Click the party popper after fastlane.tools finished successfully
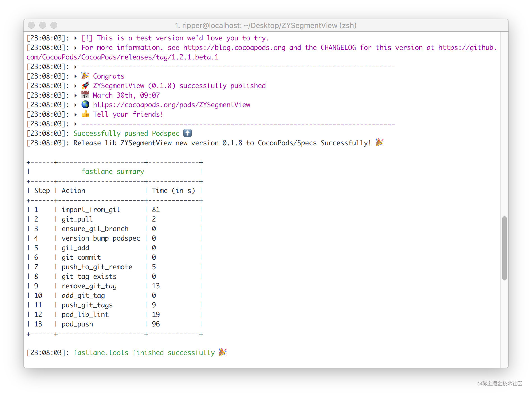This screenshot has width=532, height=396. pyautogui.click(x=223, y=352)
